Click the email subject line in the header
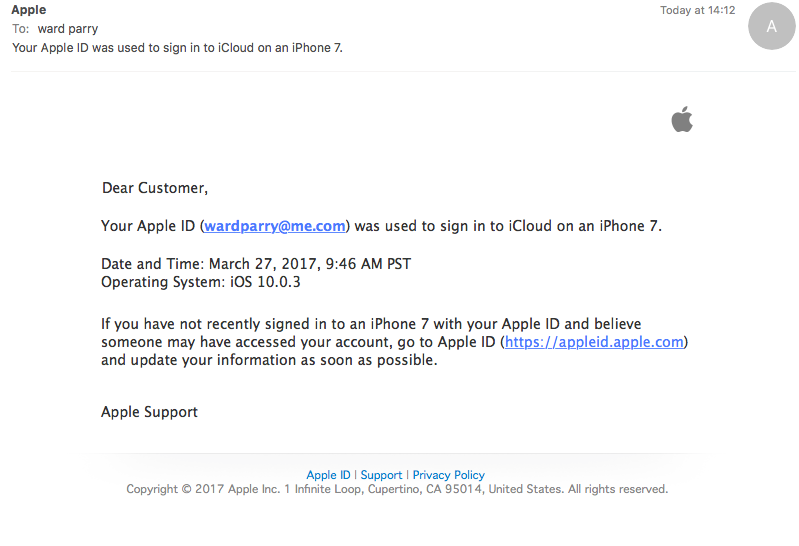The height and width of the screenshot is (546, 799). (x=178, y=47)
